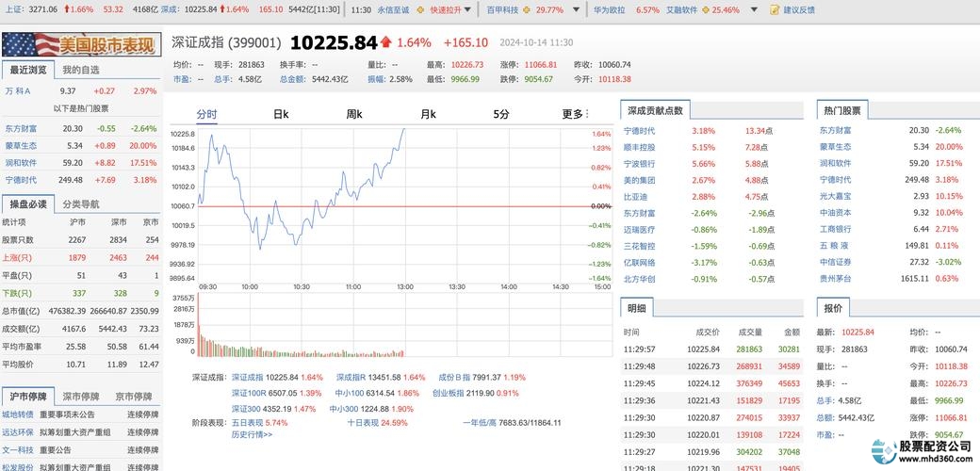
Task: Select the 深成贡献点数 tab
Action: (655, 110)
